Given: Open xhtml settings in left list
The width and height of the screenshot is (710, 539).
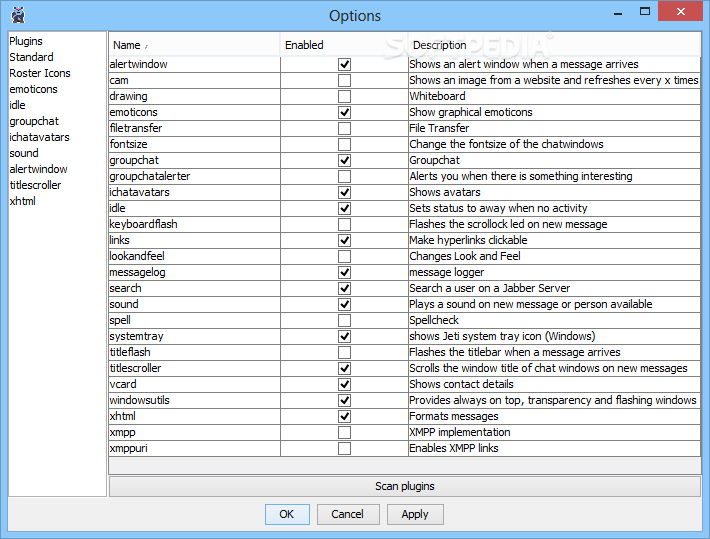Looking at the screenshot, I should (x=22, y=201).
